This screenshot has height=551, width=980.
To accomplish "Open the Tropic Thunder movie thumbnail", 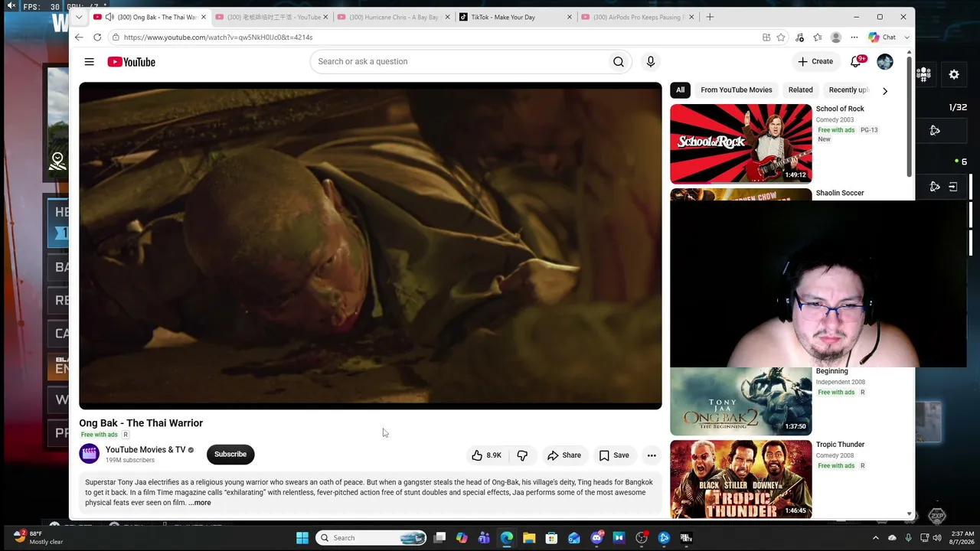I will coord(741,480).
